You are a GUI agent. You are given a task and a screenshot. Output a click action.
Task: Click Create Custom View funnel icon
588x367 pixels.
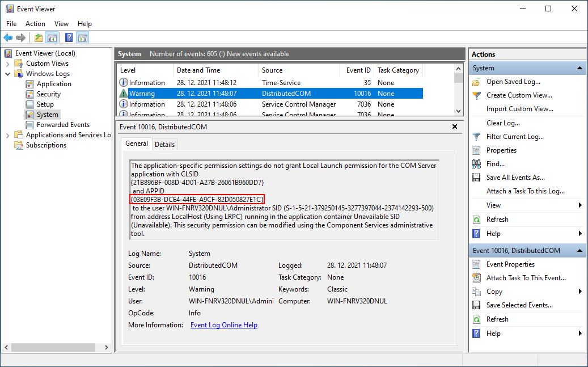[x=476, y=95]
